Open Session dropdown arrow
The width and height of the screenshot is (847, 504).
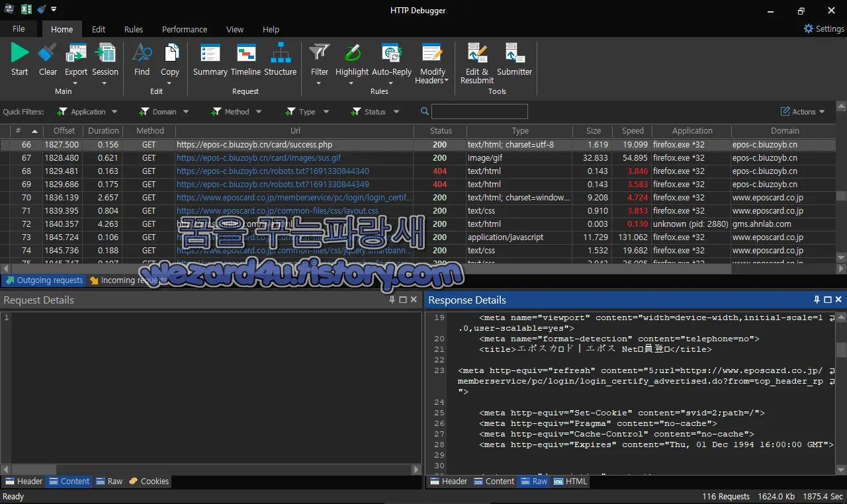[105, 83]
